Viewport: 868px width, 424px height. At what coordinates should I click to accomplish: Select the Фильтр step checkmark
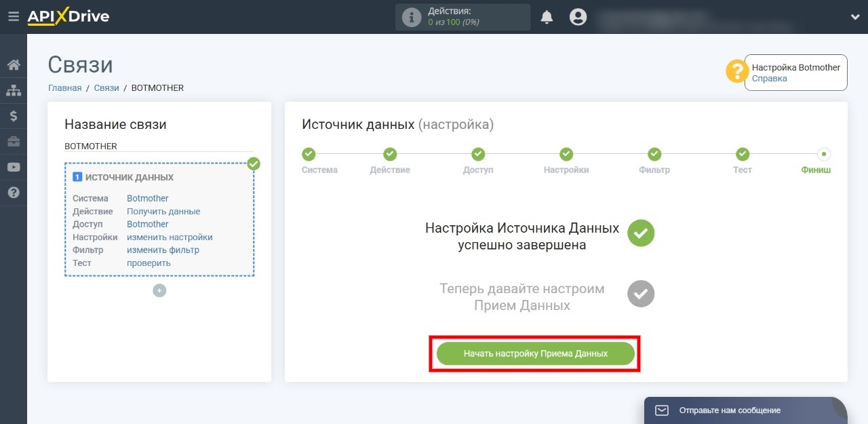(654, 154)
